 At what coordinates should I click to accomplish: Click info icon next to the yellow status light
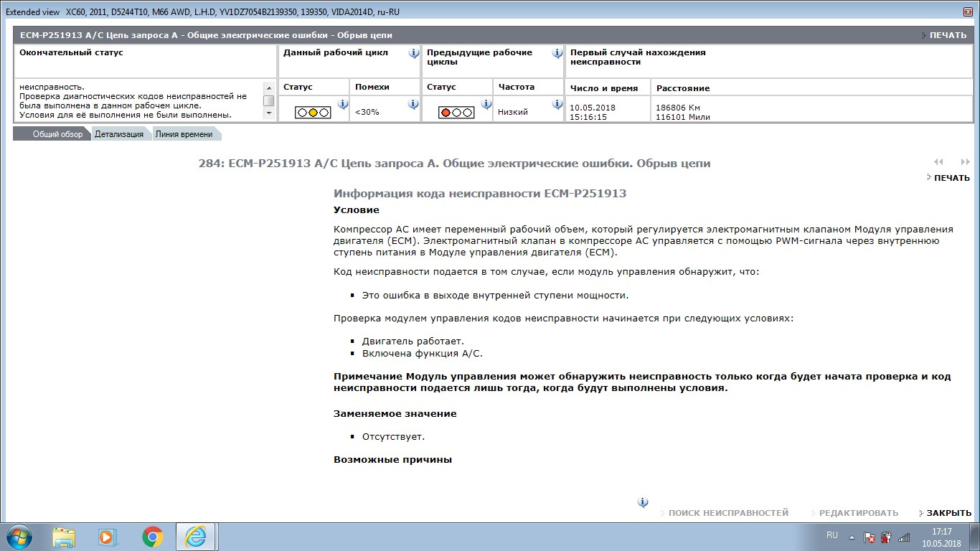point(343,104)
